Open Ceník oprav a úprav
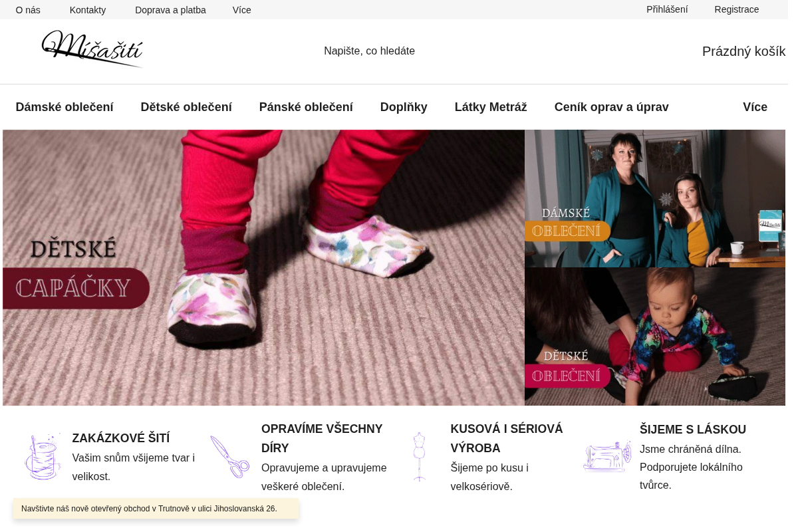798x532 pixels. [612, 107]
